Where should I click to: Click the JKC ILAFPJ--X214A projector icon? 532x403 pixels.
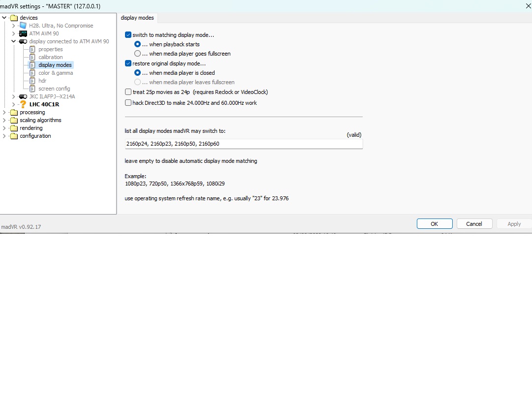click(x=23, y=96)
